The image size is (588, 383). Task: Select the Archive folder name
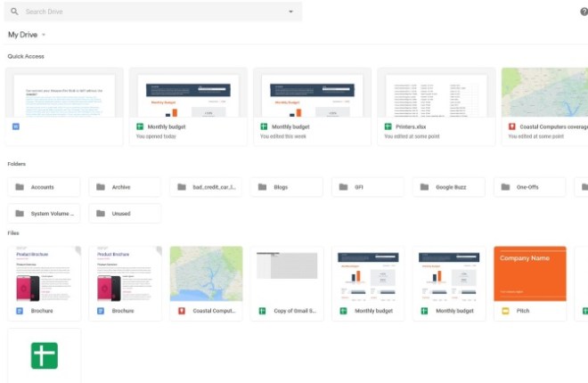121,187
